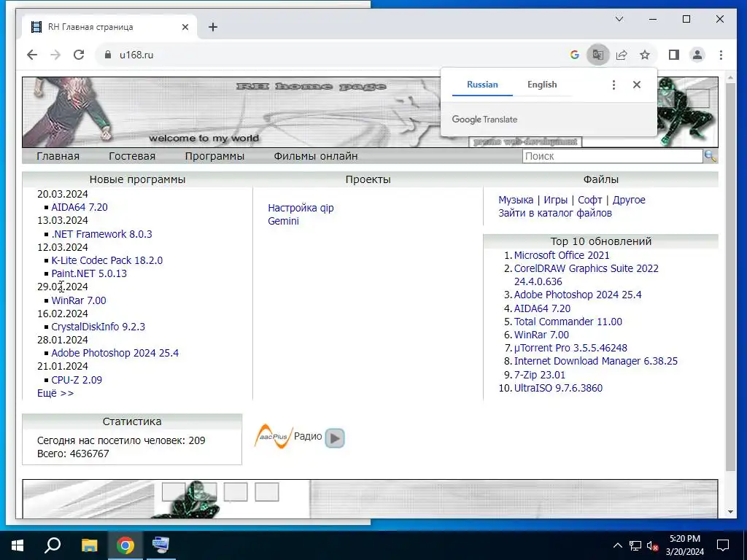Viewport: 747px width, 560px height.
Task: Open the Windows notification center
Action: (x=723, y=545)
